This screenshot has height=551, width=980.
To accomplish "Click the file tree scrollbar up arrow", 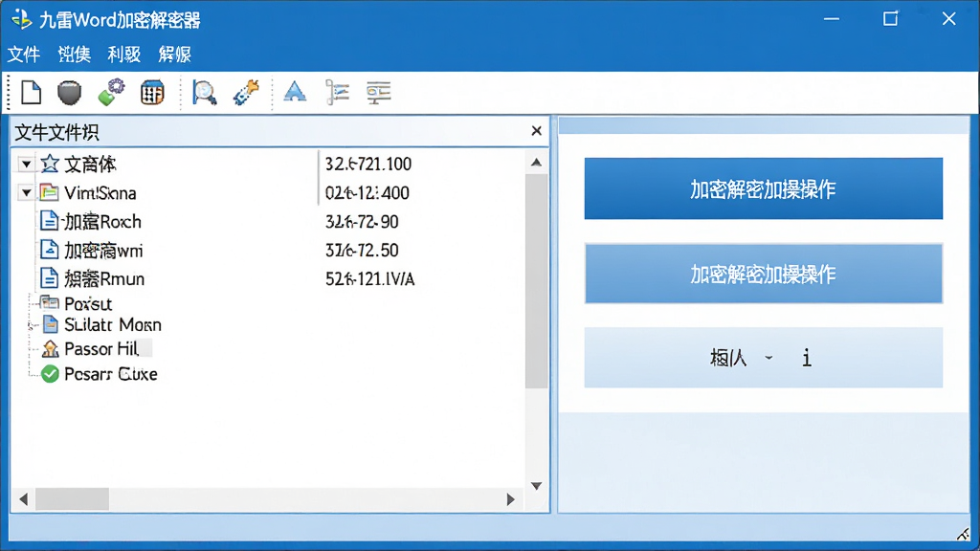I will pos(536,163).
